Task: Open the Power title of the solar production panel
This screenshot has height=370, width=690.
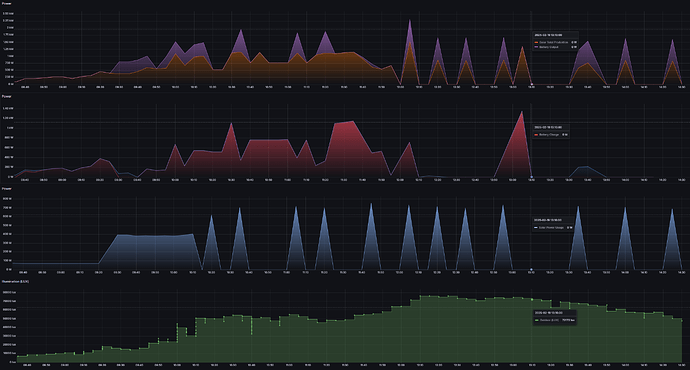Action: (x=7, y=4)
